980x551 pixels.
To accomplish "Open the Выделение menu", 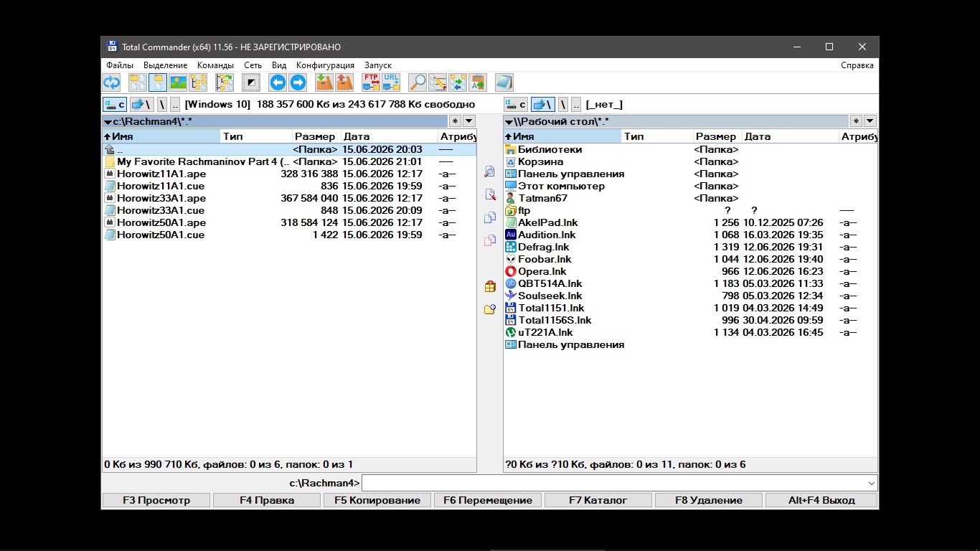I will (165, 65).
